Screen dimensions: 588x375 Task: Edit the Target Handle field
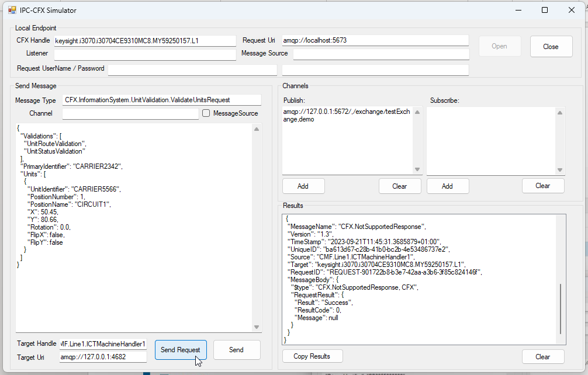103,344
